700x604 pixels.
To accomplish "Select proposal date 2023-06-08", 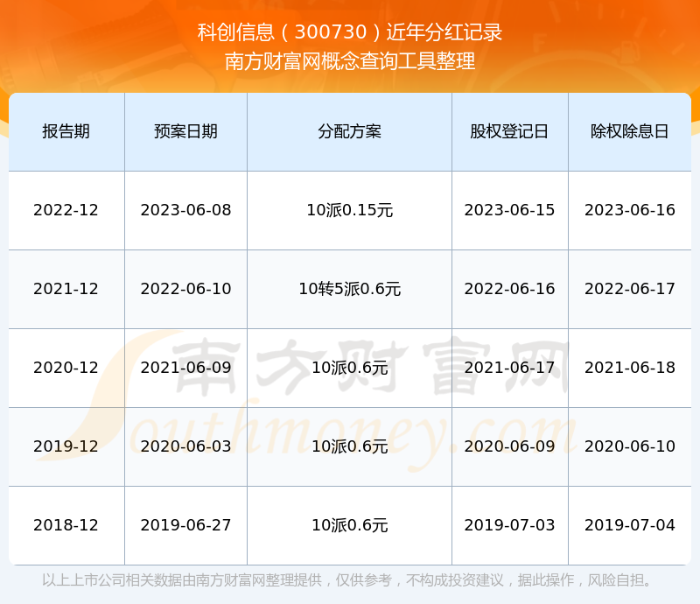I will (x=185, y=210).
